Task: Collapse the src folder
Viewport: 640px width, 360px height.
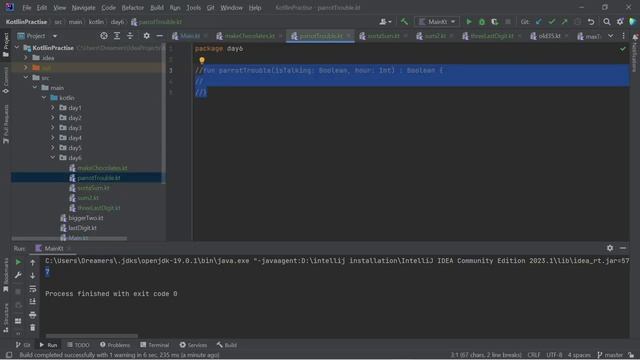Action: [26, 78]
